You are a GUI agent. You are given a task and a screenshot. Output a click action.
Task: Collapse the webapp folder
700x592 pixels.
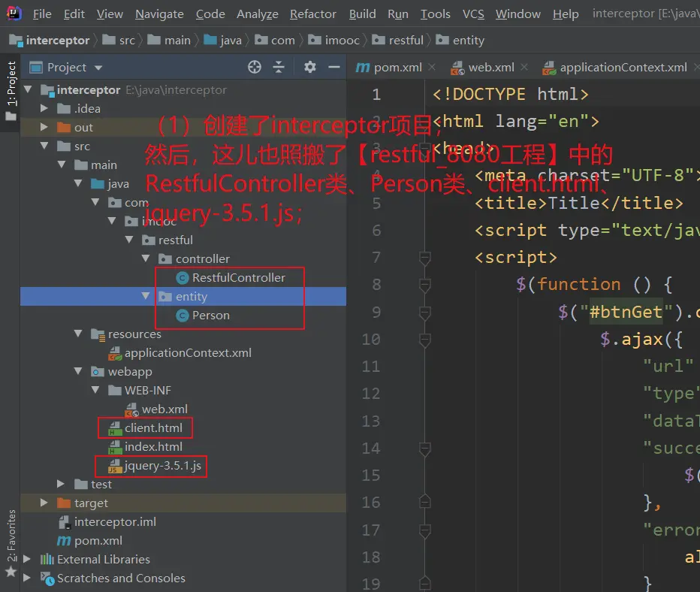[78, 372]
